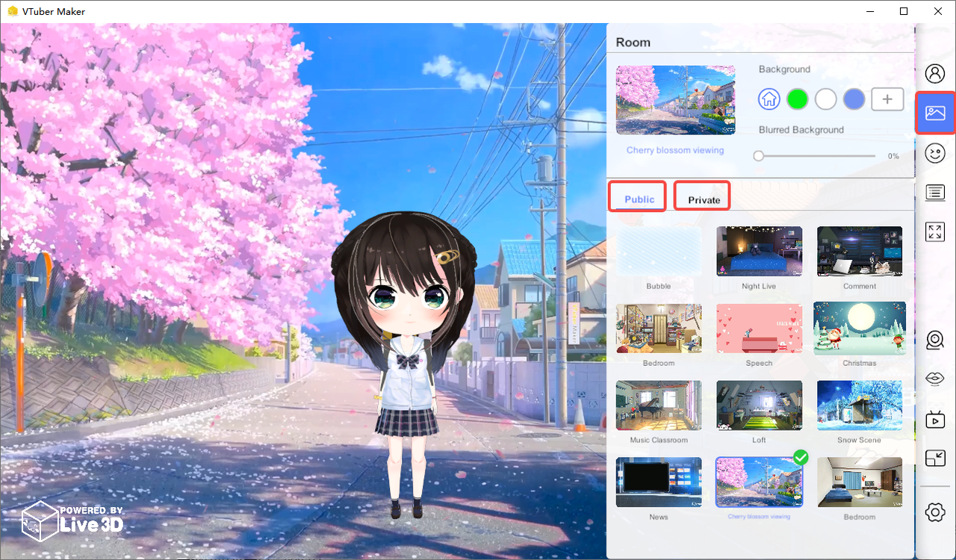
Task: Click the Cherry blossom viewing link
Action: tap(675, 149)
